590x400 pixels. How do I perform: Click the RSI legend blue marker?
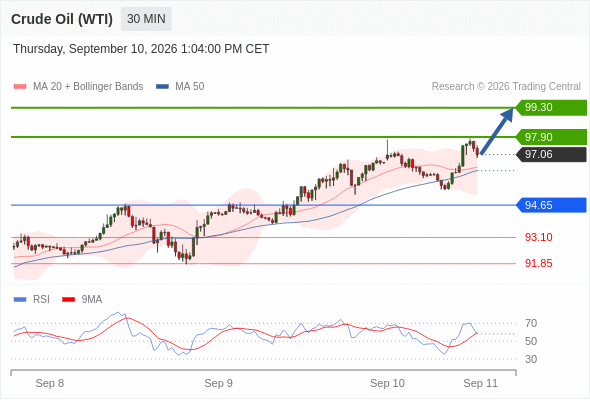pos(20,300)
